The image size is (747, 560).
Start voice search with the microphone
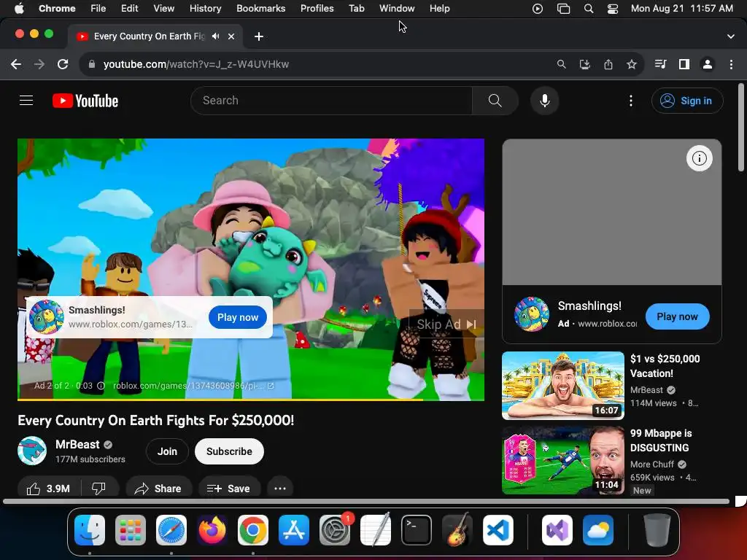click(x=544, y=101)
